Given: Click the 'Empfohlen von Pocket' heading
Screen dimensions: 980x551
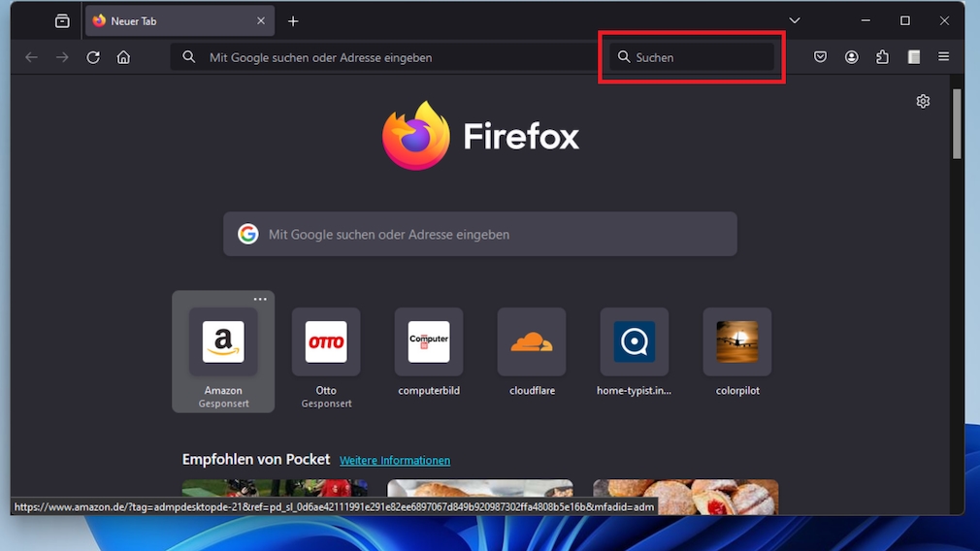Looking at the screenshot, I should (x=255, y=459).
